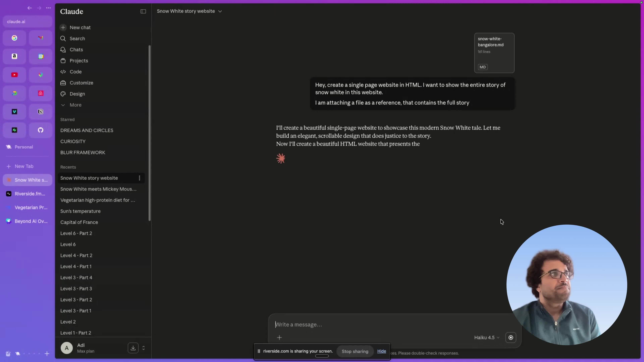The image size is (644, 362).
Task: Click the GitHub shortcut icon
Action: tap(40, 130)
